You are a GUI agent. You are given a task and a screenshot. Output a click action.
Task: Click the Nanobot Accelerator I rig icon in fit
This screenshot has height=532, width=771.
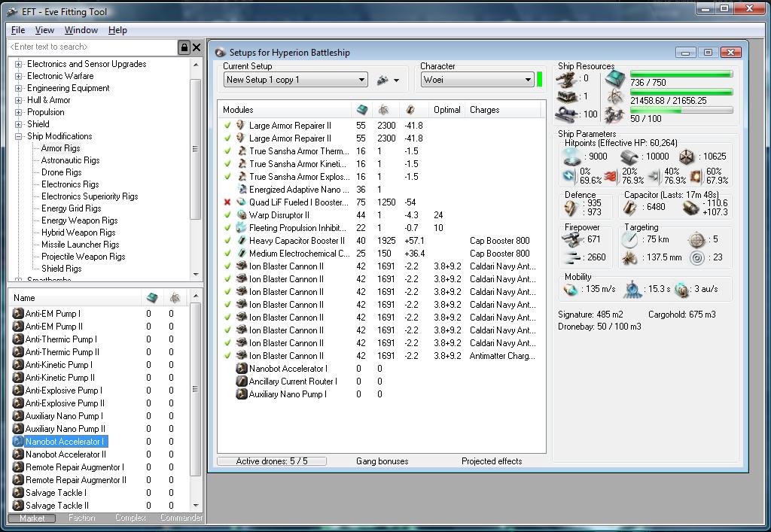point(242,369)
